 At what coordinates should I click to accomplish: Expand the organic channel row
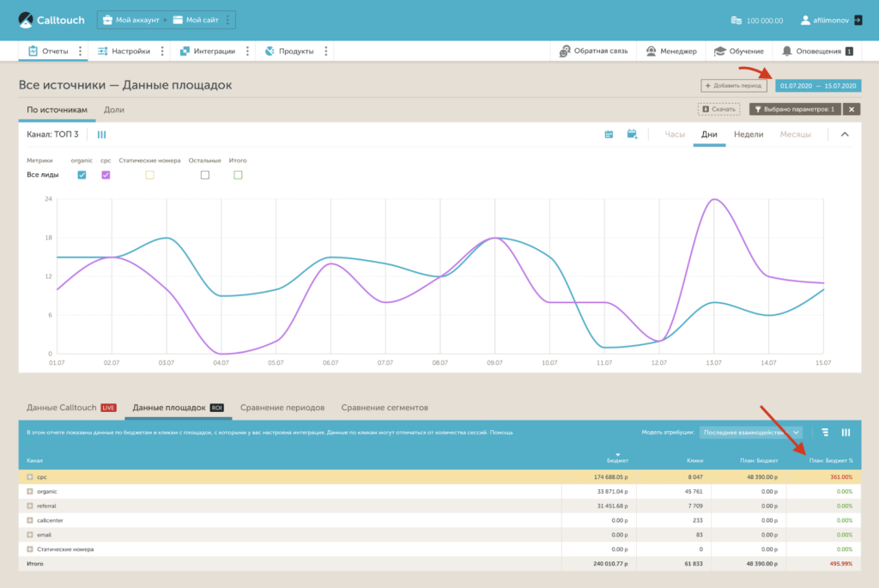[30, 491]
